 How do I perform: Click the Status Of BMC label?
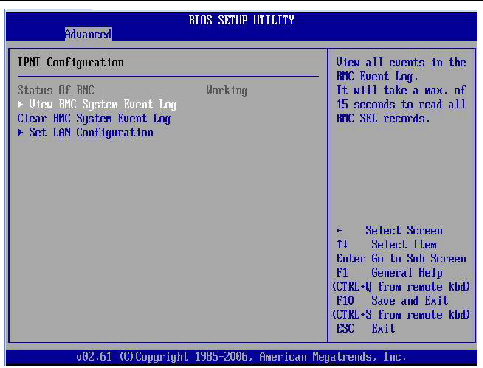[56, 90]
